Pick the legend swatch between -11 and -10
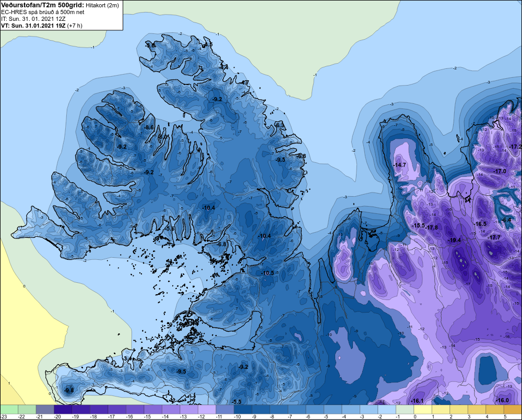This screenshot has height=420, width=522. coord(224,409)
